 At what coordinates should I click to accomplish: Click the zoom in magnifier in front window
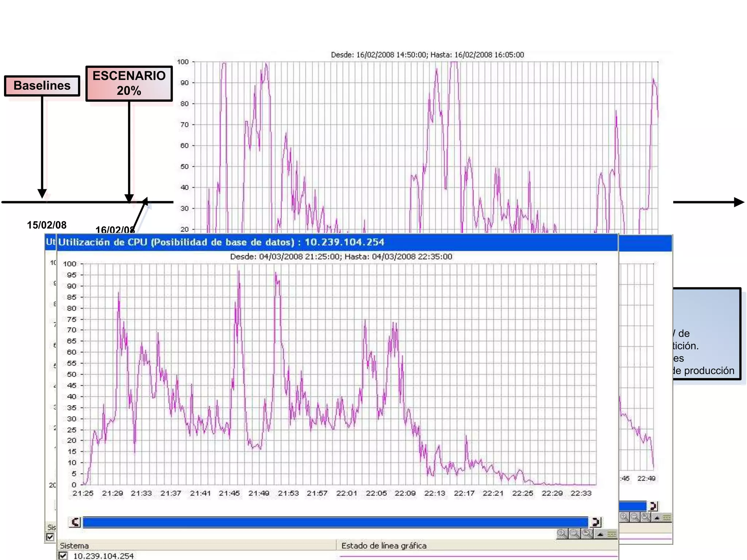tap(562, 534)
